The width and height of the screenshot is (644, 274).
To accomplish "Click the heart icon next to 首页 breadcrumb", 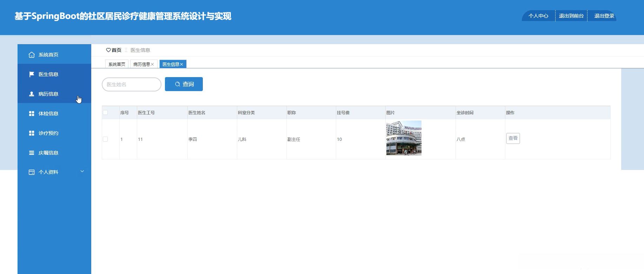I will click(x=108, y=50).
